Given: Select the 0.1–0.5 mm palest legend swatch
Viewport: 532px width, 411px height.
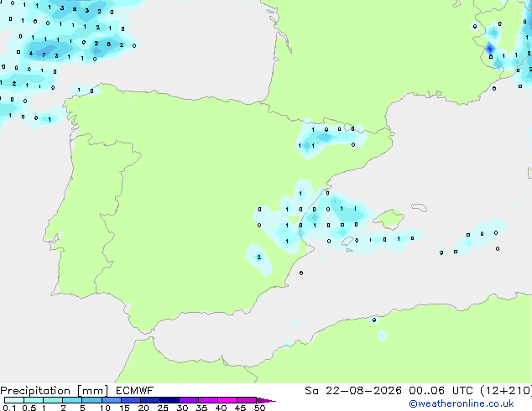Looking at the screenshot, I should [x=14, y=400].
